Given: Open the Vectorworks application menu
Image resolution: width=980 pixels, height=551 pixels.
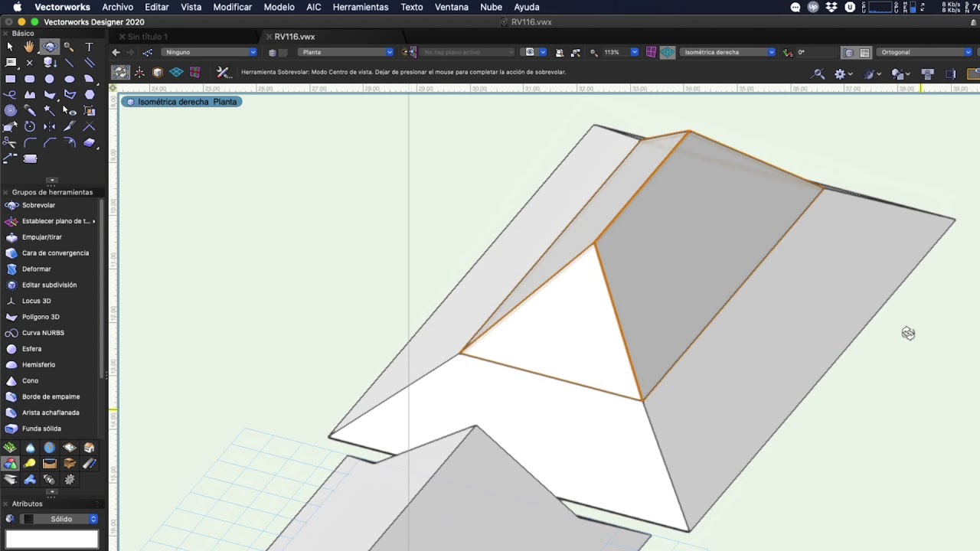Looking at the screenshot, I should 62,7.
